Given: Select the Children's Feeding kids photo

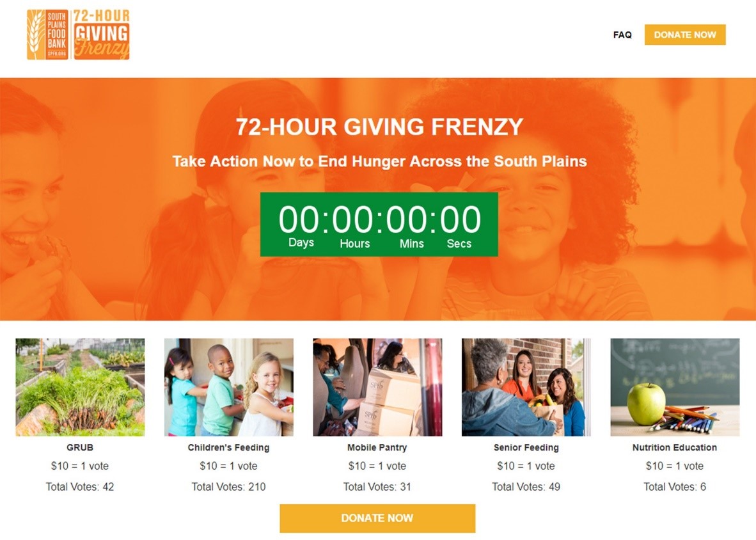Looking at the screenshot, I should click(228, 387).
